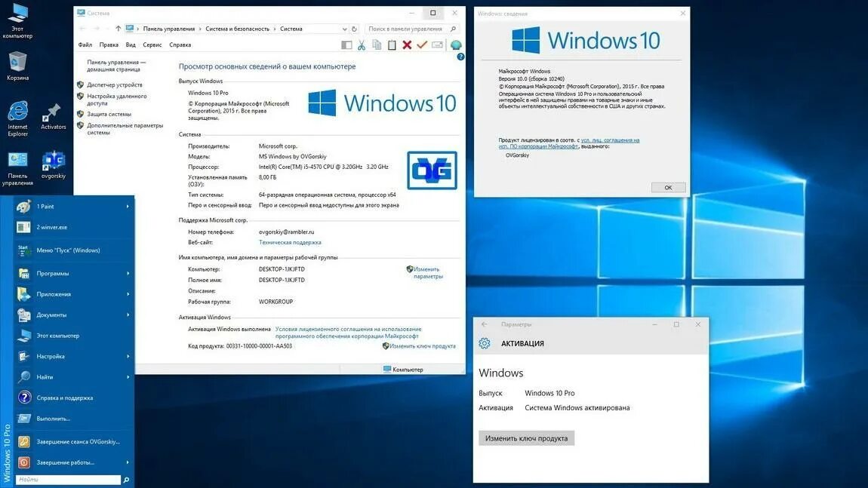Click the up arrow navigation icon
Image resolution: width=868 pixels, height=488 pixels.
click(118, 29)
